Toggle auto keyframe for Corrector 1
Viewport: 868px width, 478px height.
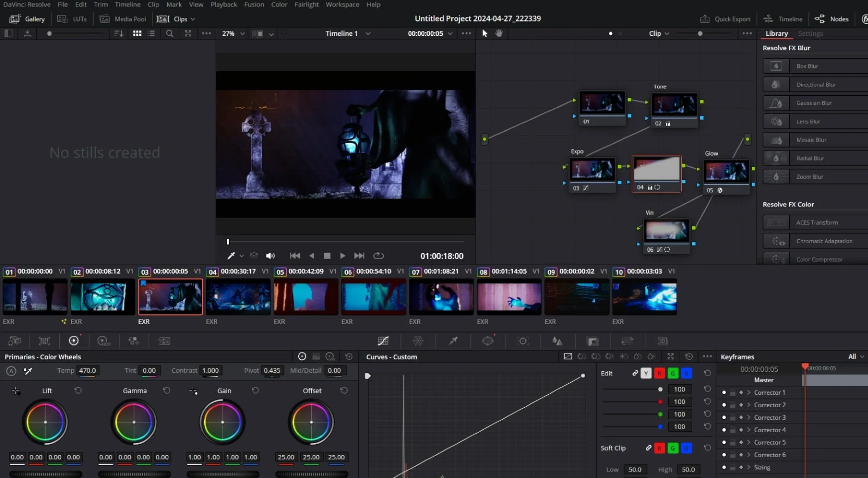coord(741,393)
